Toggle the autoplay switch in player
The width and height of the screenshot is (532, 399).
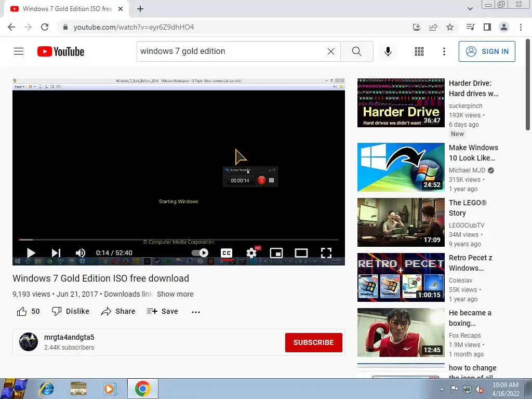pos(200,253)
